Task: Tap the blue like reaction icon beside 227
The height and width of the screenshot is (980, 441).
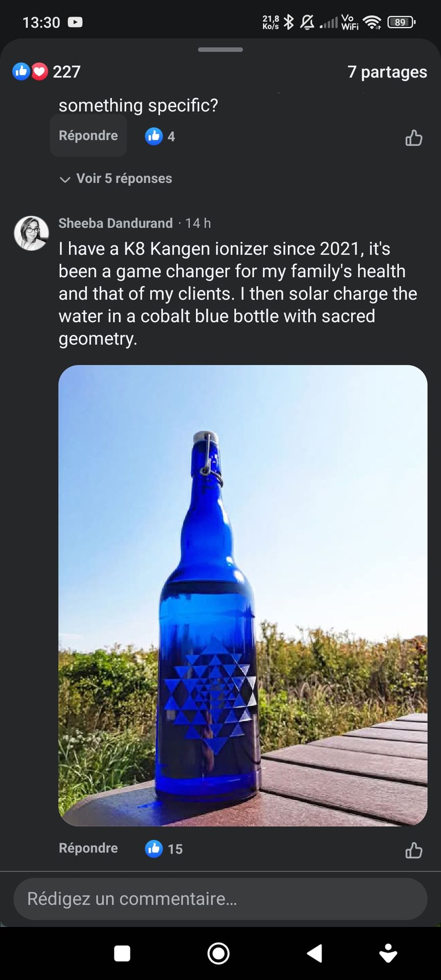Action: [x=20, y=71]
